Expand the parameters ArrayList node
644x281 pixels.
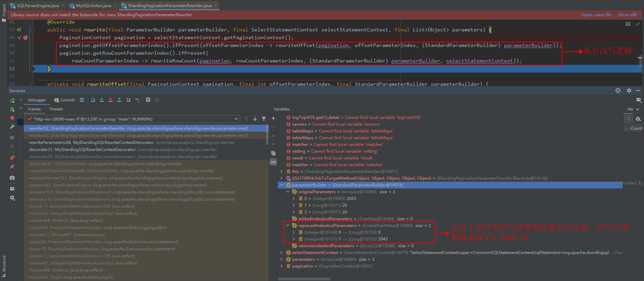281,259
